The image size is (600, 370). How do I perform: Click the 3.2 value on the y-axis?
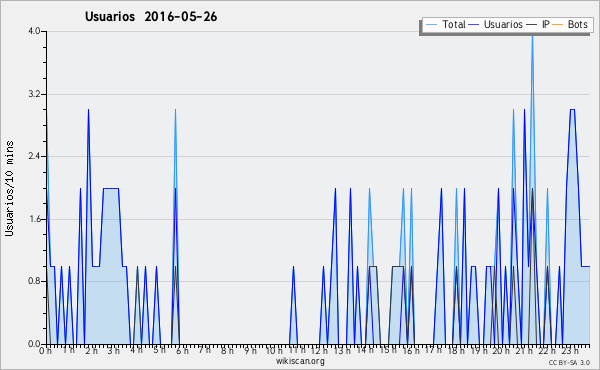(x=34, y=94)
